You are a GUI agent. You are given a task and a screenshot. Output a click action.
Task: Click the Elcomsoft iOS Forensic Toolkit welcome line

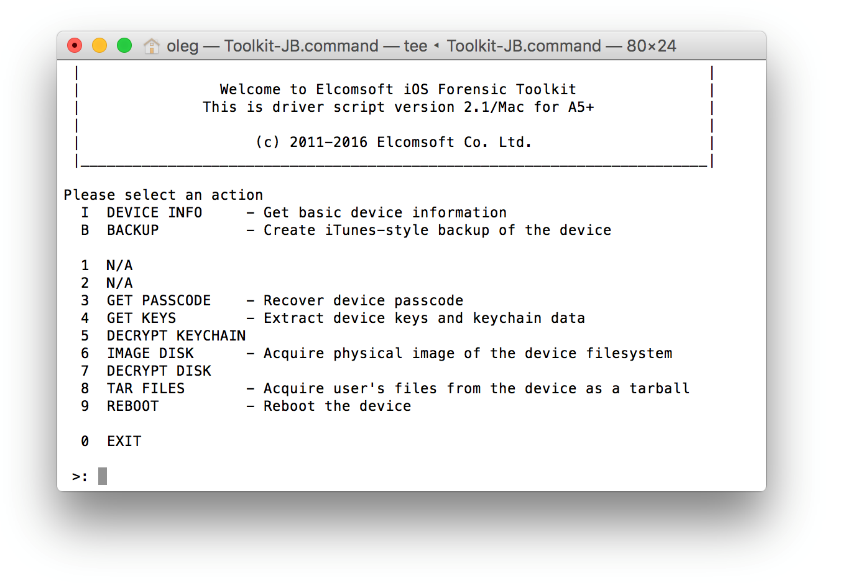pyautogui.click(x=397, y=90)
